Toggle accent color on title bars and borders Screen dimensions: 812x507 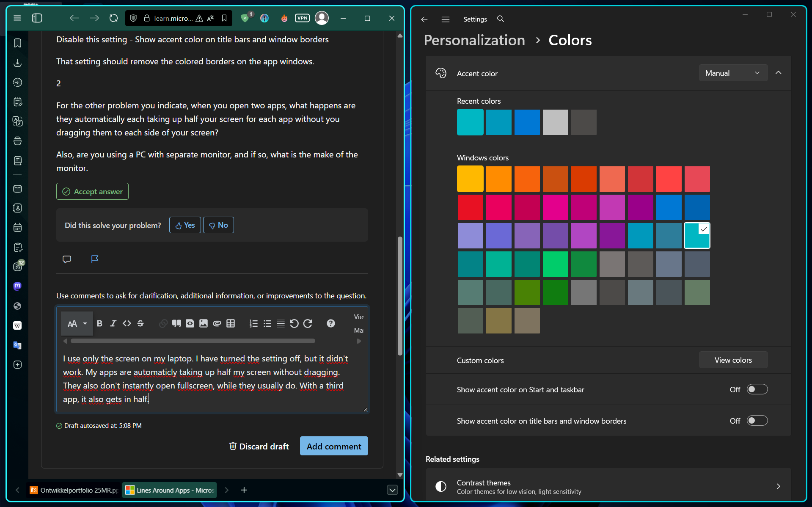coord(757,421)
